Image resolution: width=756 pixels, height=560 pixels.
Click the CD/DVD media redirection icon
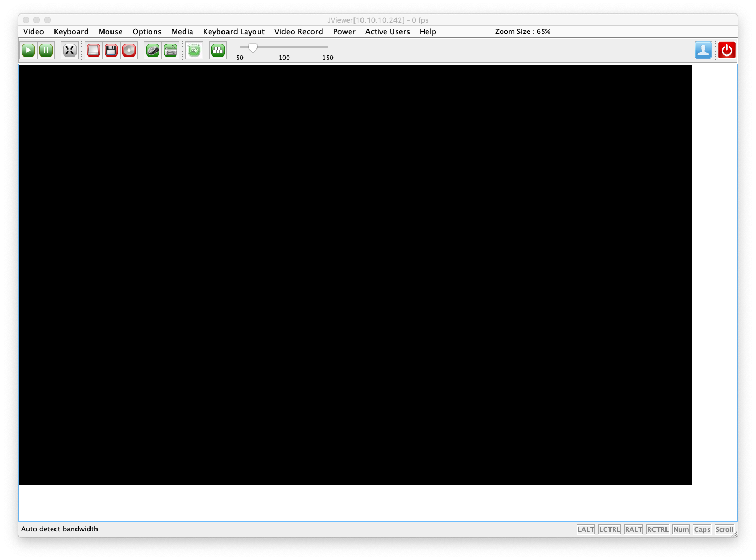[x=129, y=50]
